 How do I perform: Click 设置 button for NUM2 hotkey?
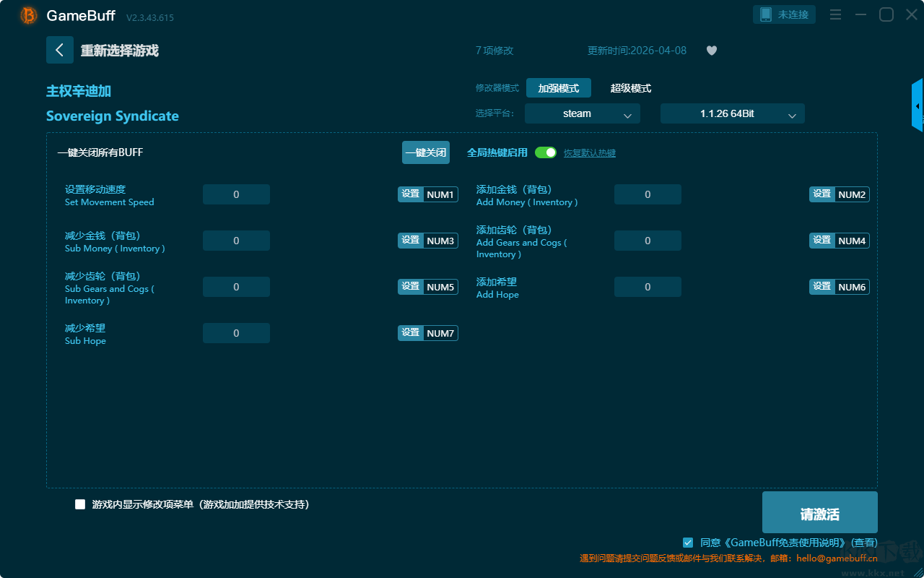[822, 194]
